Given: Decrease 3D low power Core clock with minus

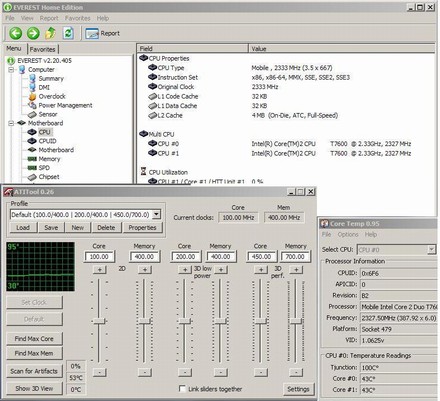Looking at the screenshot, I should tap(185, 372).
